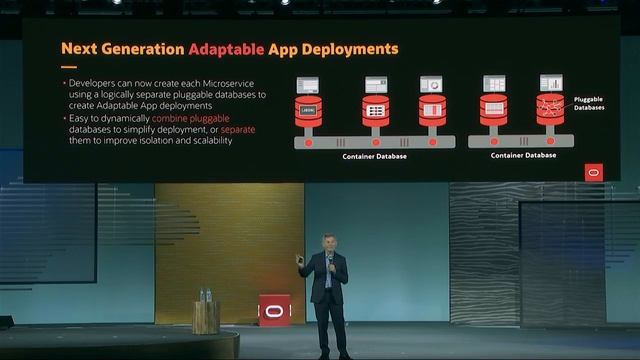This screenshot has height=360, width=640.
Task: Click the Oracle logo in slide corner
Action: pyautogui.click(x=594, y=173)
